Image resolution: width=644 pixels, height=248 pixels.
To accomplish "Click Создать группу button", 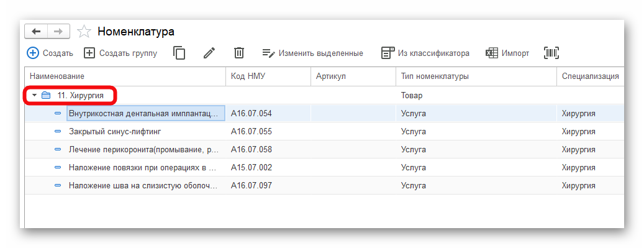I will pos(120,53).
